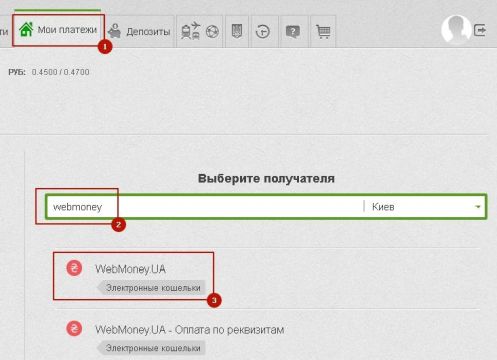Open the Киев city dropdown

coord(425,207)
